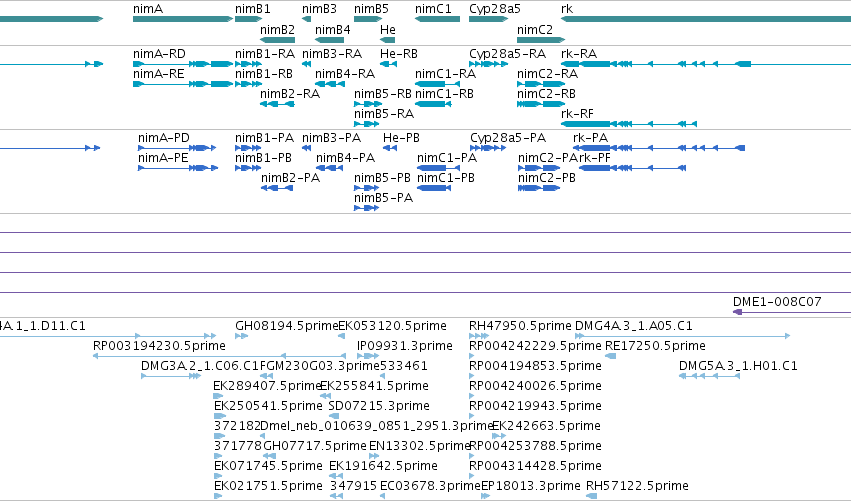This screenshot has height=501, width=851.
Task: Click the EK242663.5prime EST
Action: point(499,436)
